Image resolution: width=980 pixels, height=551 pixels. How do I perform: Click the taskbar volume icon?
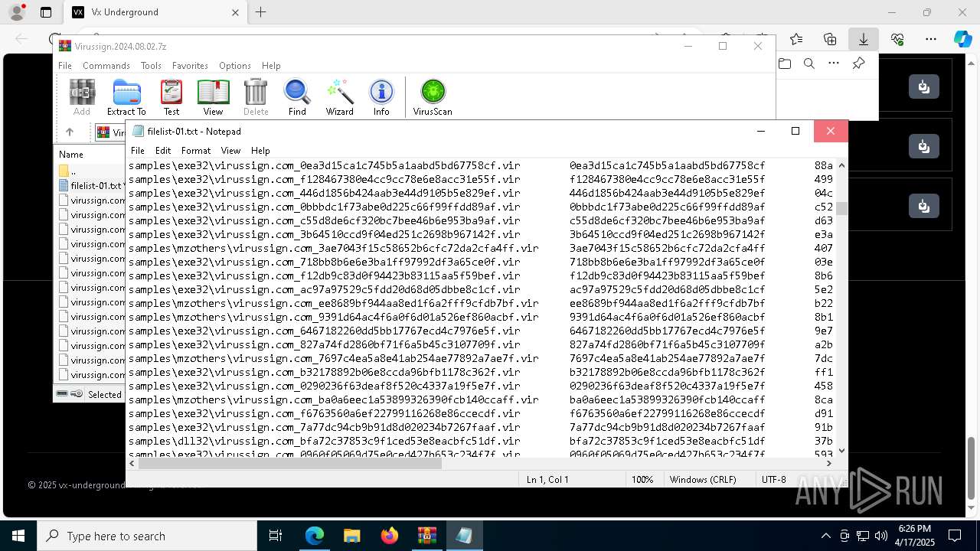(x=880, y=536)
